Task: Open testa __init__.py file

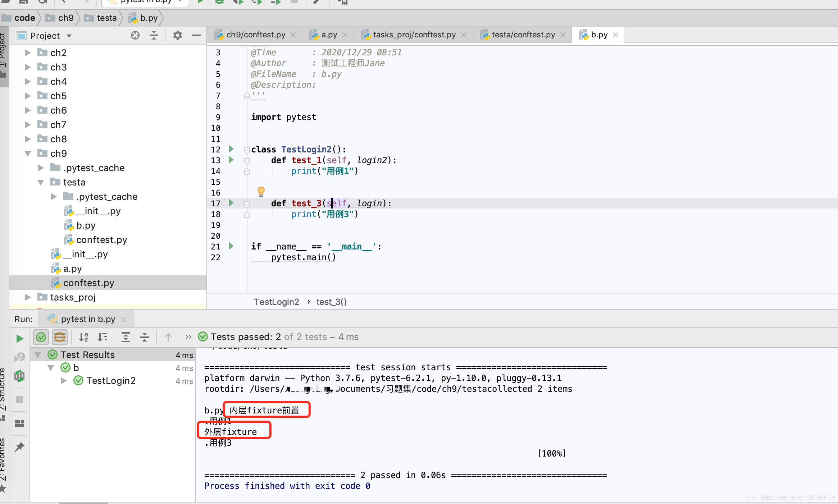Action: (98, 211)
